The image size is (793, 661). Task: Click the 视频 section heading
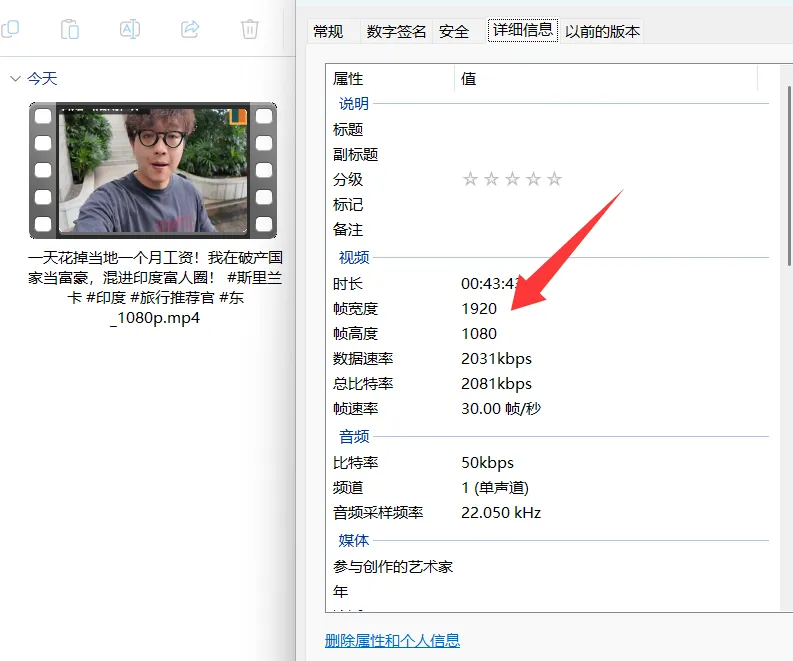pyautogui.click(x=354, y=258)
